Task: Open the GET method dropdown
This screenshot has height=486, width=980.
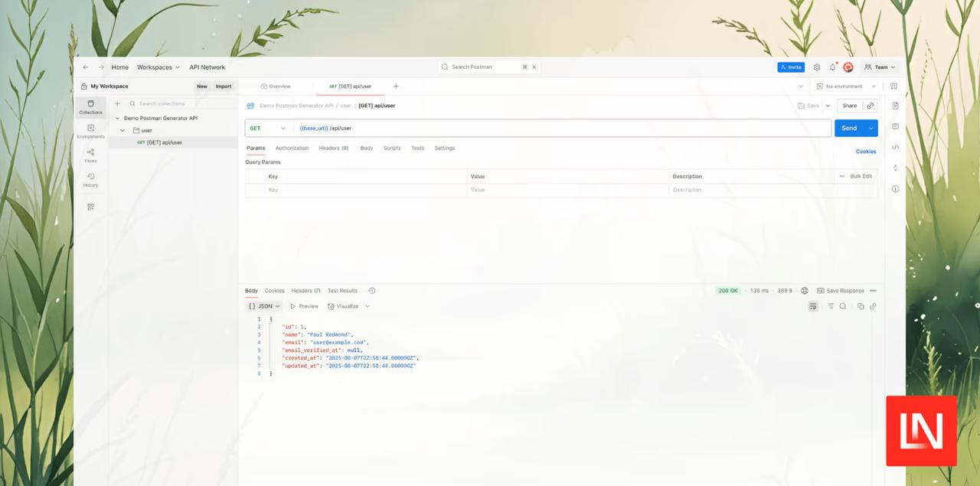Action: point(267,128)
